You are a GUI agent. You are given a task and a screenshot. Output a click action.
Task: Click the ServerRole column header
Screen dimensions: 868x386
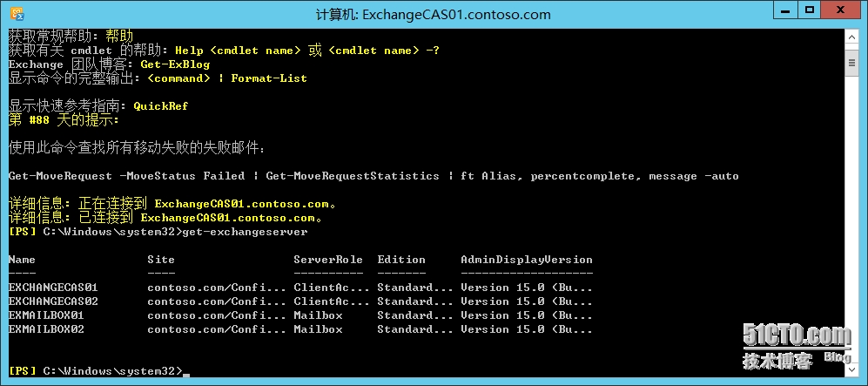pos(328,260)
